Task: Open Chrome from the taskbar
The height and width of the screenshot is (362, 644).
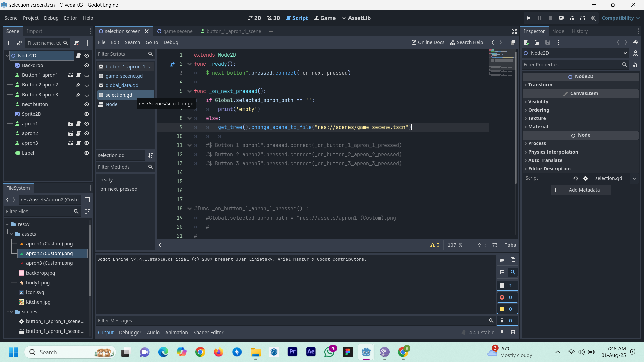Action: click(x=200, y=352)
